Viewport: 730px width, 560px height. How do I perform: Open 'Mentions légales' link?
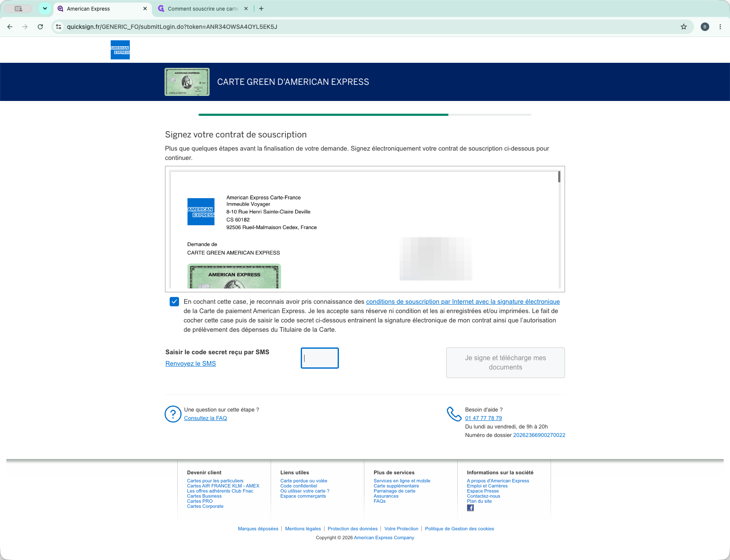[303, 529]
